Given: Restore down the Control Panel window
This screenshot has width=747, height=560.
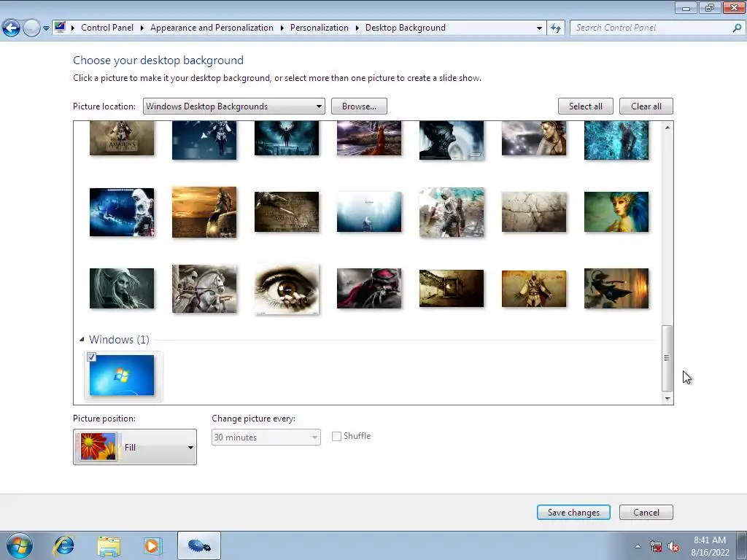Looking at the screenshot, I should pyautogui.click(x=709, y=7).
